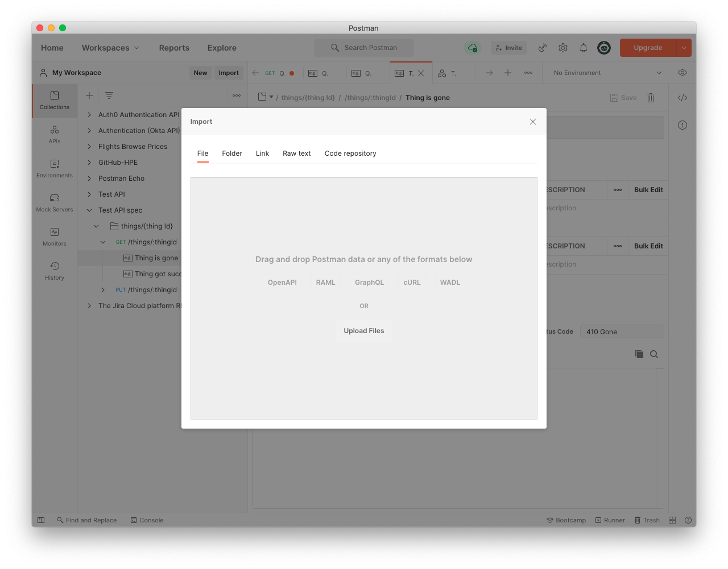This screenshot has height=569, width=728.
Task: Open the Monitors sidebar panel
Action: pyautogui.click(x=55, y=237)
